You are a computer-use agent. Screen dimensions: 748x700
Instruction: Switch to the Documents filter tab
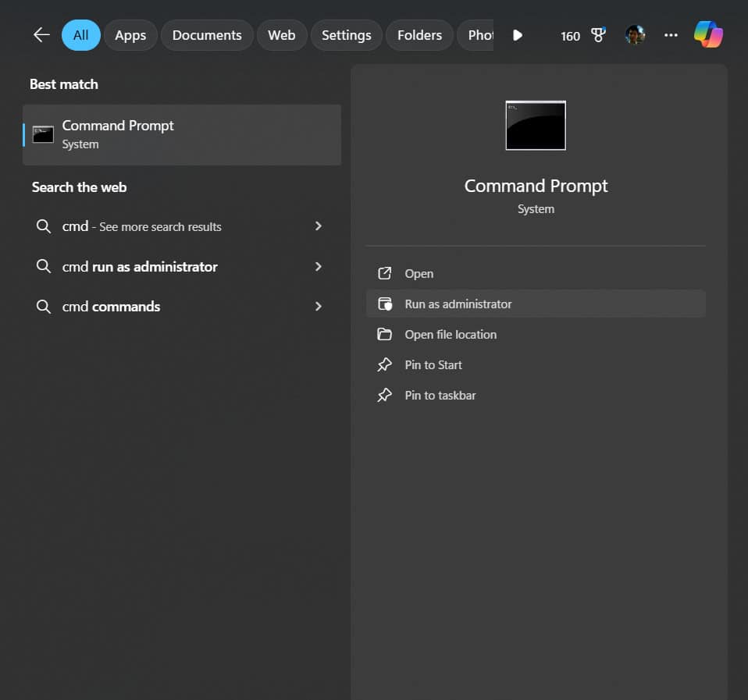207,35
